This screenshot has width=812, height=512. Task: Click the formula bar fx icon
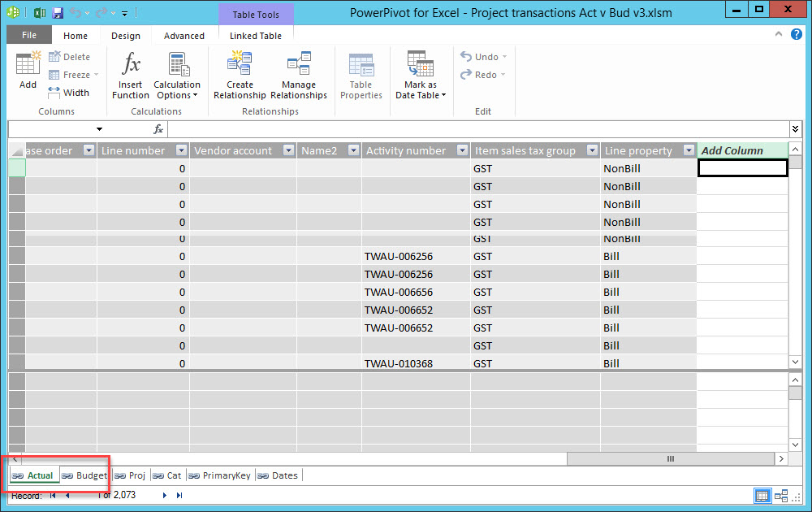[x=158, y=129]
